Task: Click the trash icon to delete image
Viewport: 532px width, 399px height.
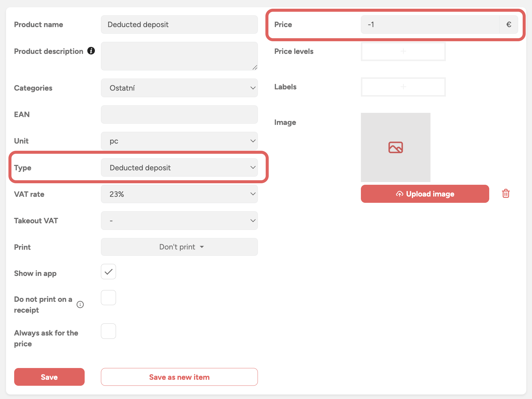Action: pos(506,193)
